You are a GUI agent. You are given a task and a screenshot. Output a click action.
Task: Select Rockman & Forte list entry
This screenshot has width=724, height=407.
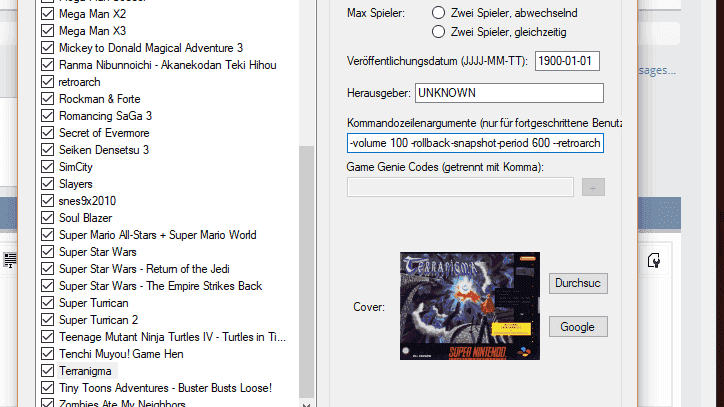[x=99, y=99]
